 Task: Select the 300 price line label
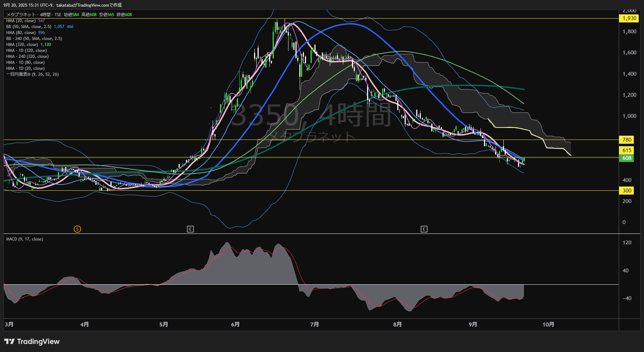point(627,191)
